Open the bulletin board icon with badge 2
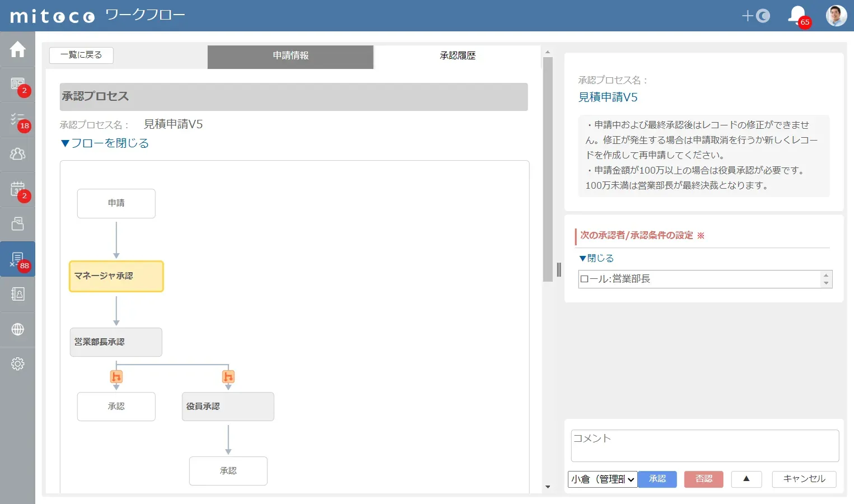854x504 pixels. 17,84
